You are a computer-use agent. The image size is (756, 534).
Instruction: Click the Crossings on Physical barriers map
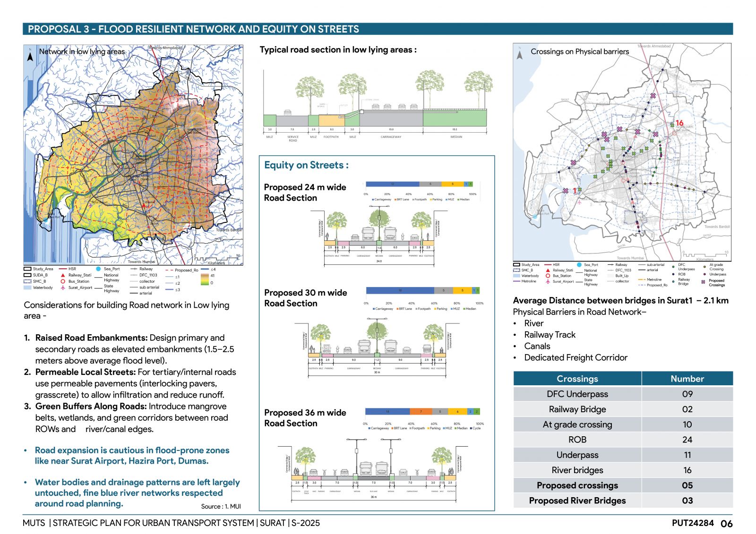[x=622, y=152]
